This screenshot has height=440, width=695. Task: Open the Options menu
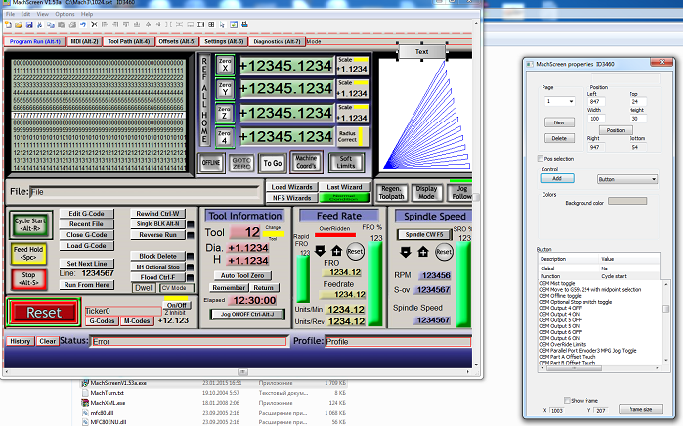coord(65,15)
